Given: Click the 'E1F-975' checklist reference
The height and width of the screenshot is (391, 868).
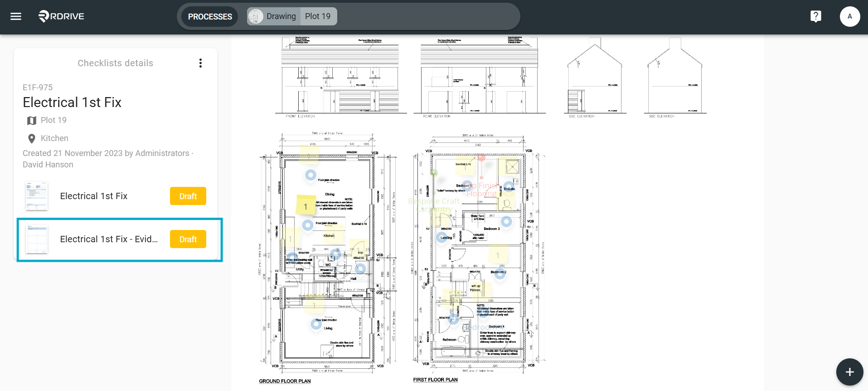Looking at the screenshot, I should pyautogui.click(x=38, y=88).
